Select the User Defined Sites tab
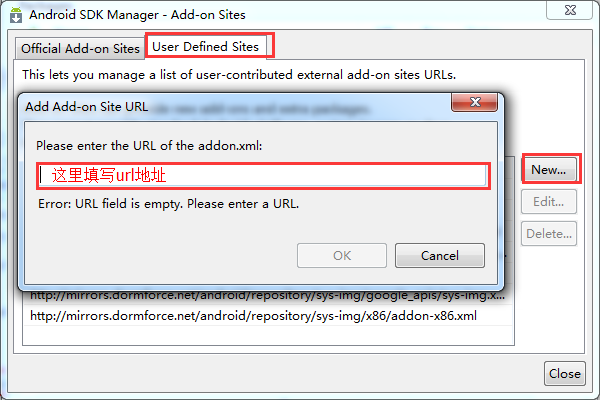 click(206, 46)
